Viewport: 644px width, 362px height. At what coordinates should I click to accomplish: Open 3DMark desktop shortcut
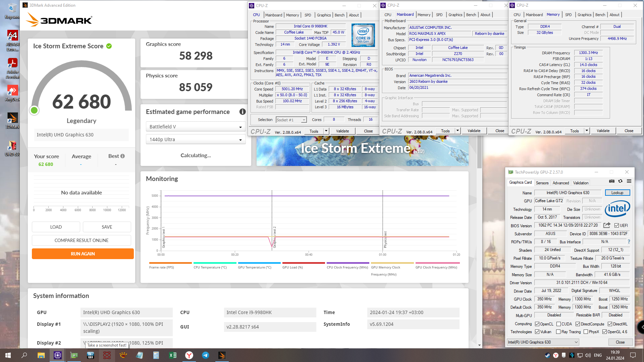coord(12,121)
